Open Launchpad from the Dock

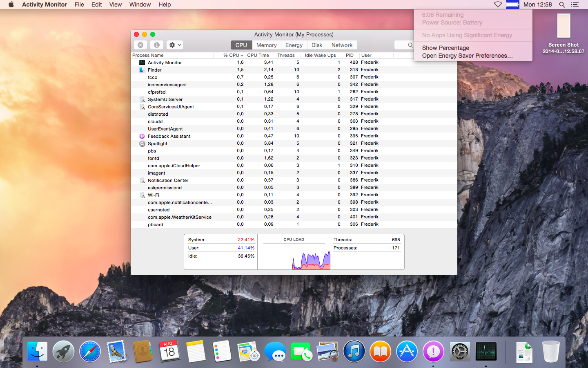point(63,352)
